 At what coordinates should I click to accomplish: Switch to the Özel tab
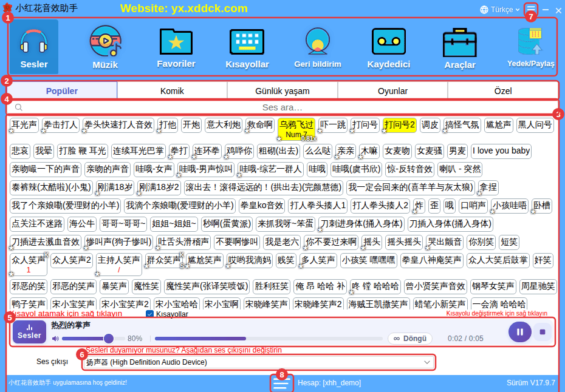(503, 91)
